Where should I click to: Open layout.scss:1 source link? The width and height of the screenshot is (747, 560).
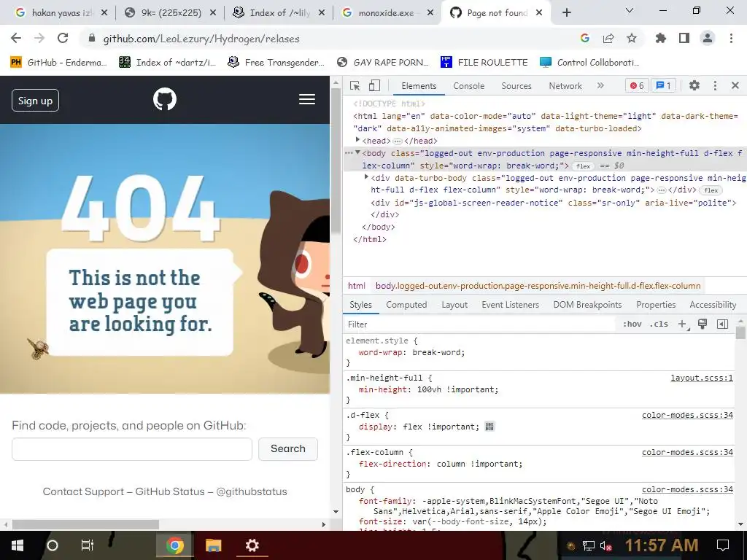tap(702, 378)
